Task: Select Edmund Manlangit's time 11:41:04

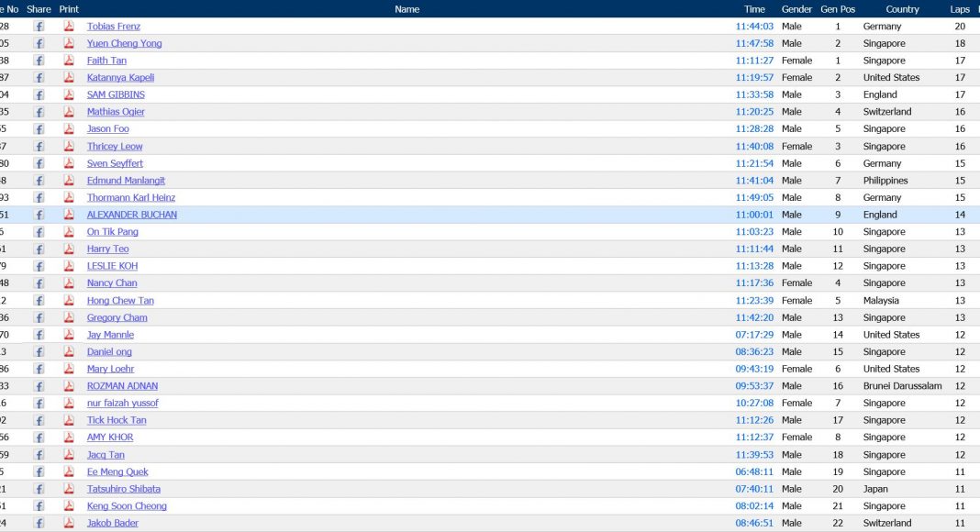Action: click(x=754, y=181)
